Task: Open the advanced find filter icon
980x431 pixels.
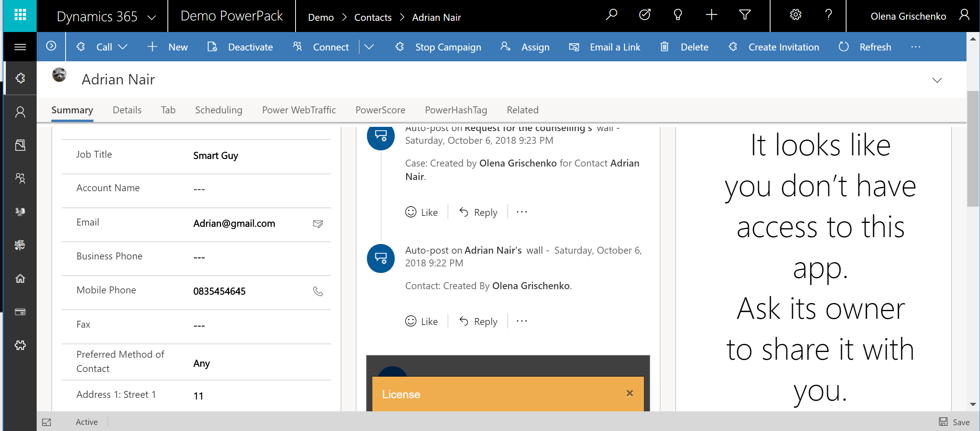Action: coord(745,15)
